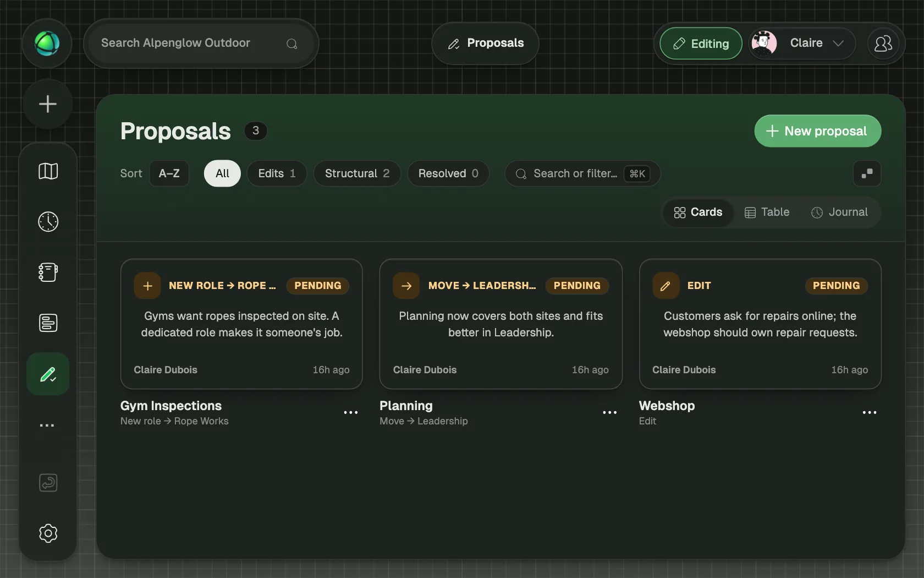Click the pencil icon on Webshop card

(x=665, y=286)
